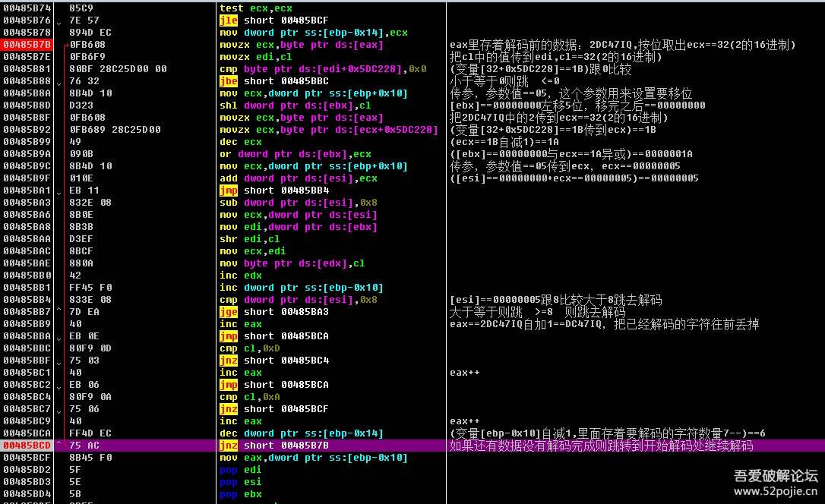Screen dimensions: 825x504
Task: Click 'cmp dword ptr ds:[esi],0x8' instruction
Action: click(299, 300)
